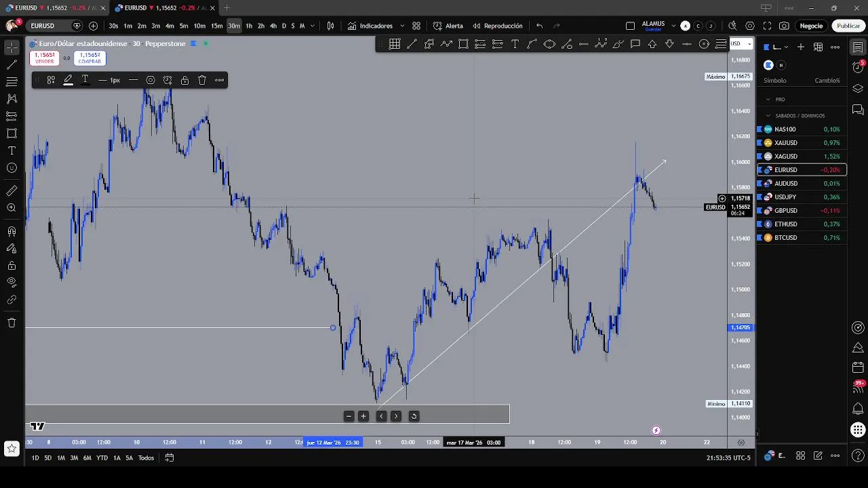Screen dimensions: 868x488
Task: Open more options ellipsis in floating drawing toolbar
Action: pos(220,80)
